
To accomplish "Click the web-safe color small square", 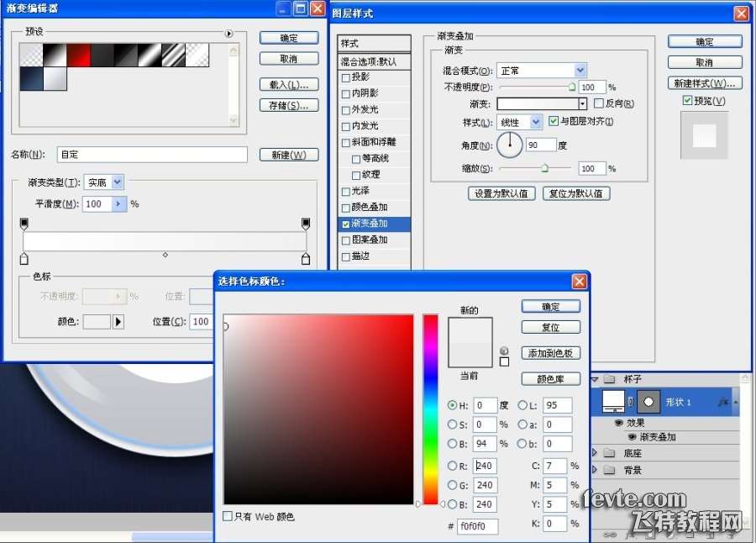I will pyautogui.click(x=504, y=361).
